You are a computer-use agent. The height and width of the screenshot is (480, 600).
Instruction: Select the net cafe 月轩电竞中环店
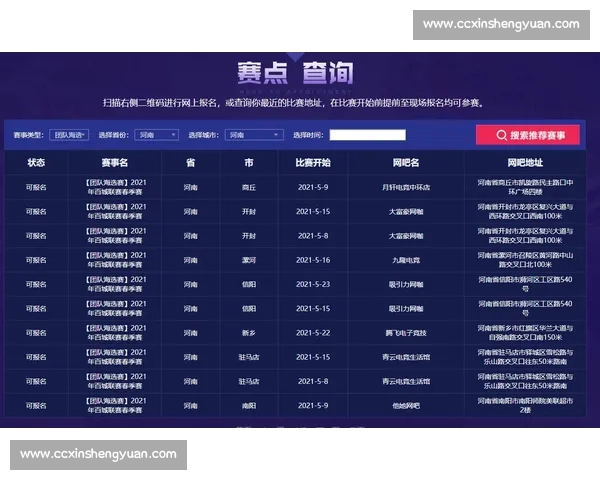[x=406, y=187]
